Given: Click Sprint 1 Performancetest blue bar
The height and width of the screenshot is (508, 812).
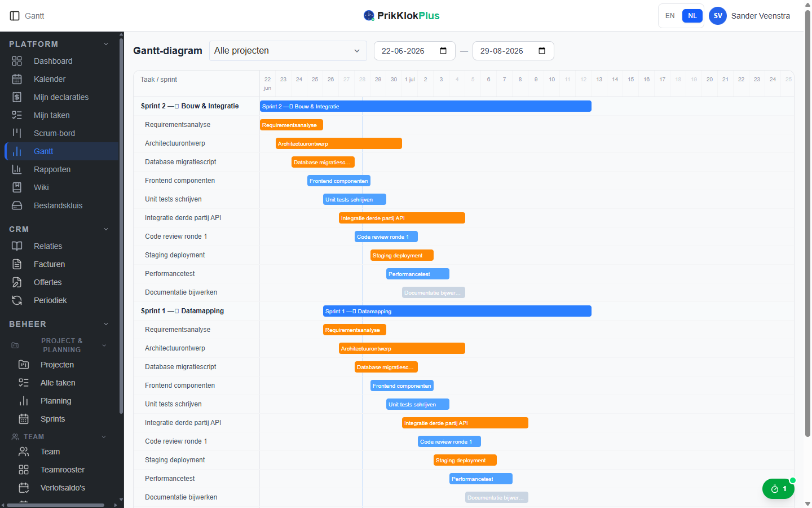Looking at the screenshot, I should coord(481,479).
